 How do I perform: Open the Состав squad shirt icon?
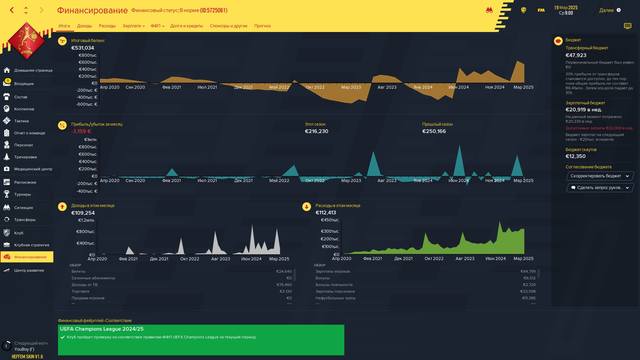tap(7, 97)
